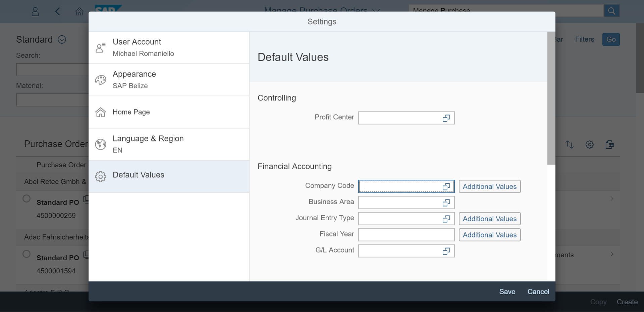The image size is (644, 312).
Task: Click the background page vertical scrollbar
Action: pyautogui.click(x=640, y=58)
